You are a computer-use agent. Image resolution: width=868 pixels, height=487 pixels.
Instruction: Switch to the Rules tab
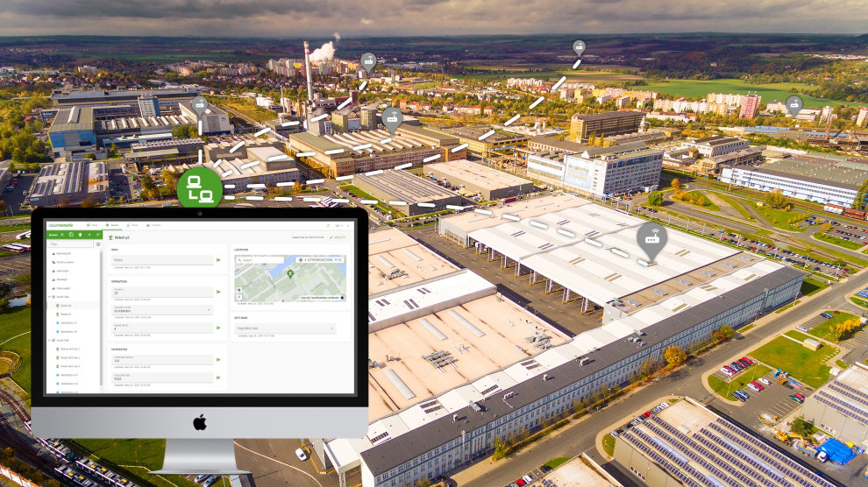pos(133,225)
